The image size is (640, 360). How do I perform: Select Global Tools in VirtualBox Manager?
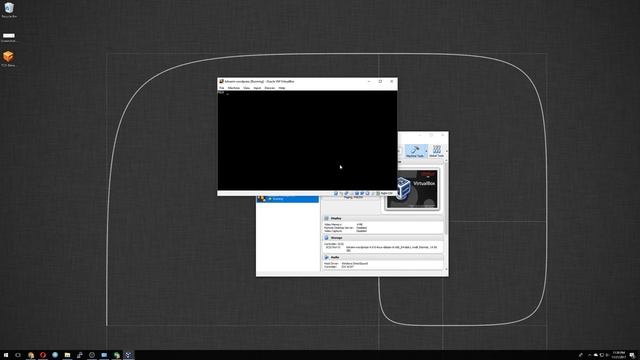[x=437, y=151]
